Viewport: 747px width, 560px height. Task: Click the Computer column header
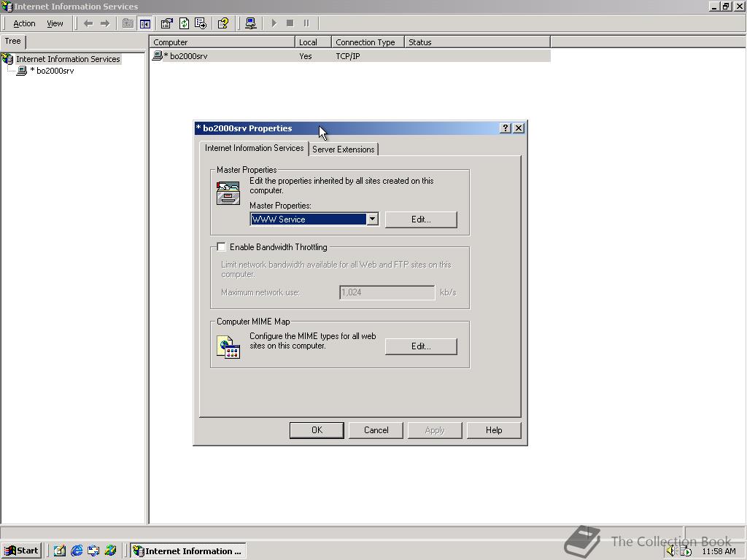(222, 42)
